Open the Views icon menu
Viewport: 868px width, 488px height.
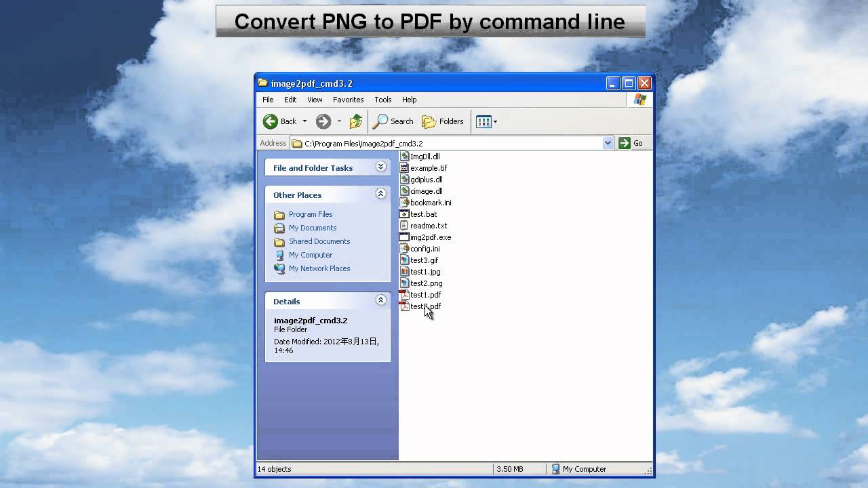tap(484, 121)
